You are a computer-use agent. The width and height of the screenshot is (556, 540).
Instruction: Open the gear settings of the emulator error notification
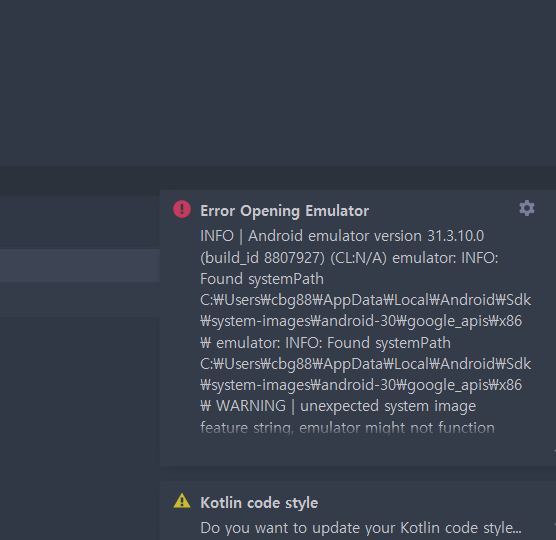(x=527, y=208)
